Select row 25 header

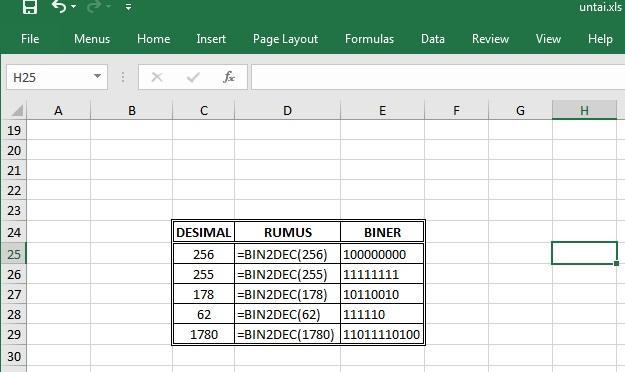[x=14, y=254]
